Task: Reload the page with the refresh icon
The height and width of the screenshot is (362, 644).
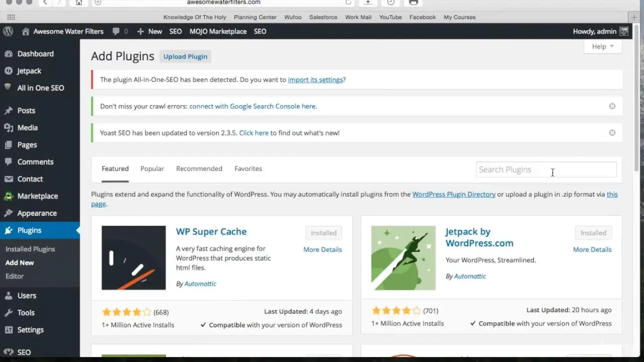Action: point(348,2)
